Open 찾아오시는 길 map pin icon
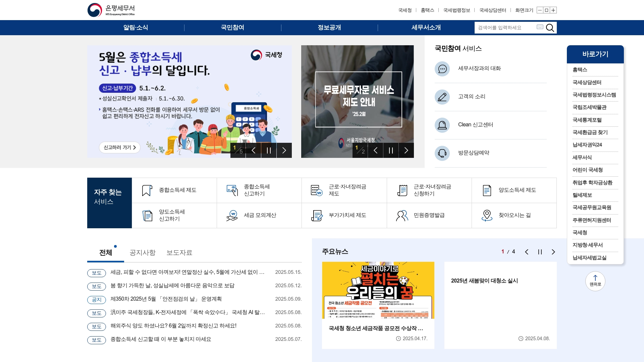Viewport: 644px width, 362px height. tap(487, 216)
